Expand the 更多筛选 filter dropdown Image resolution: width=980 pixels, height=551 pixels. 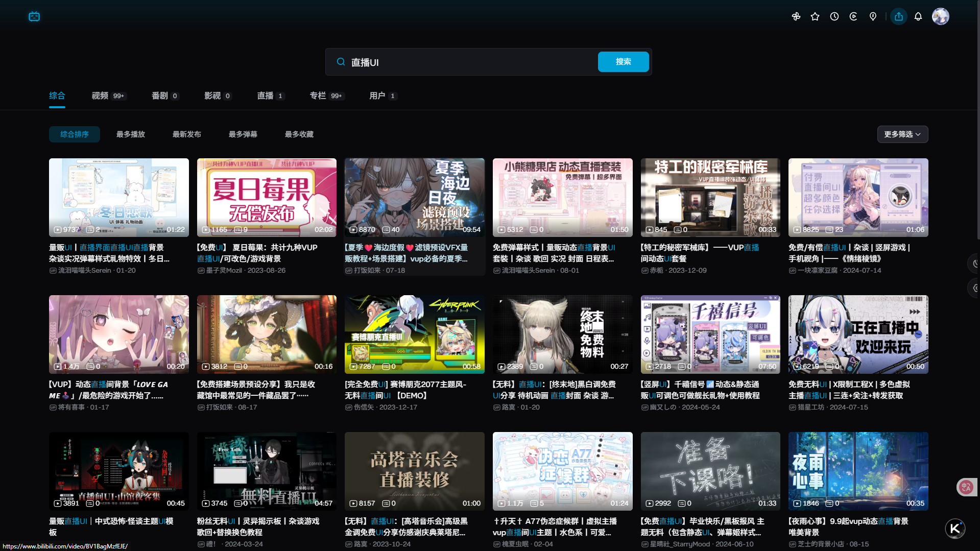(902, 134)
